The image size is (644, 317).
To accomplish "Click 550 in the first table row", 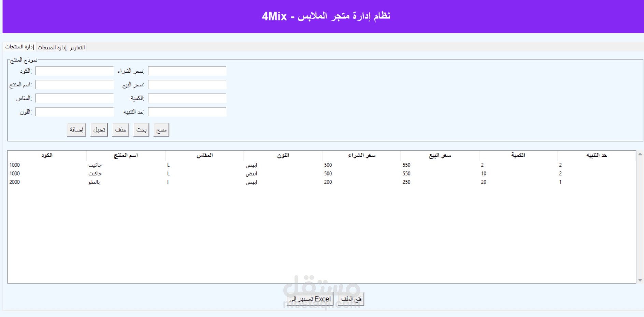I will (x=406, y=165).
